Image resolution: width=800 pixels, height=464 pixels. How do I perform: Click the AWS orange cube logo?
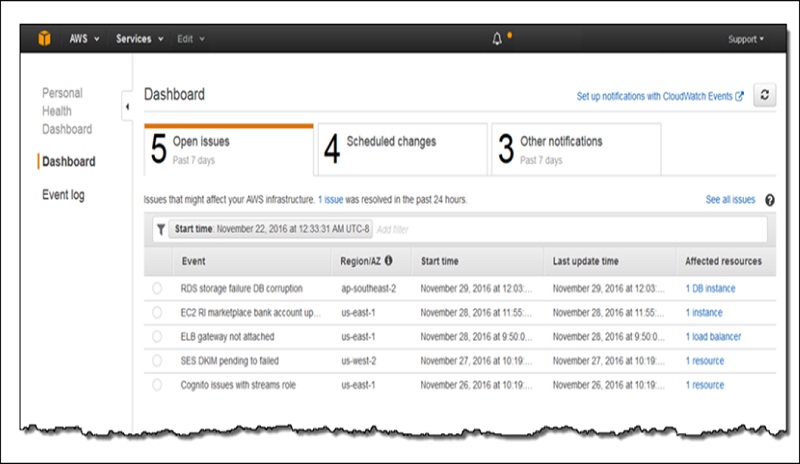pos(45,39)
